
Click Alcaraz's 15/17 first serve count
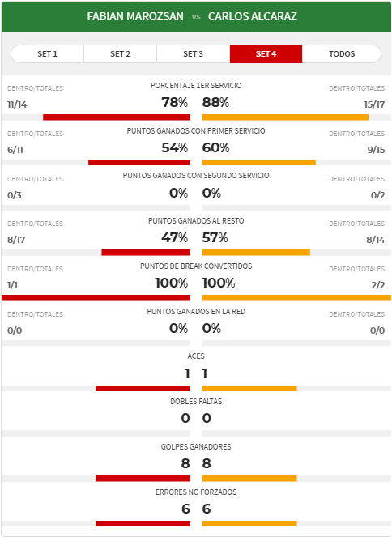tap(374, 104)
